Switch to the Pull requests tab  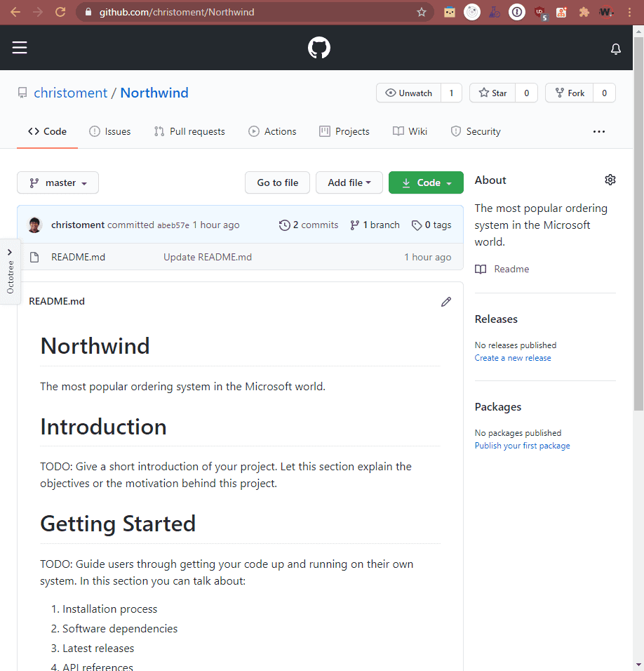[x=189, y=131]
